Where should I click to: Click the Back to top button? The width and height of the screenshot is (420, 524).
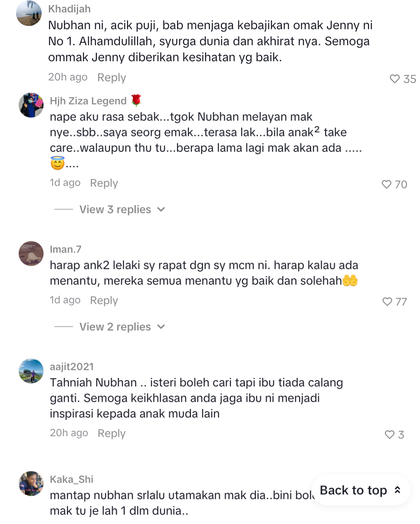(x=361, y=490)
